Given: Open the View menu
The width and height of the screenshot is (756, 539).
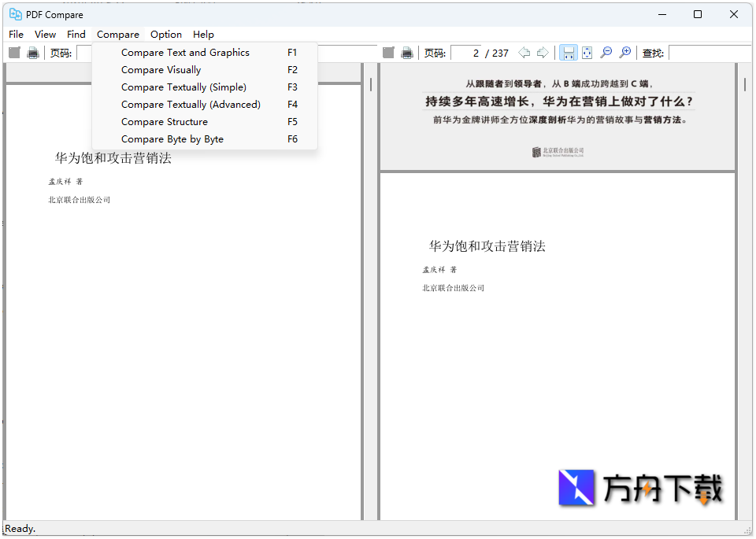Looking at the screenshot, I should coord(45,34).
